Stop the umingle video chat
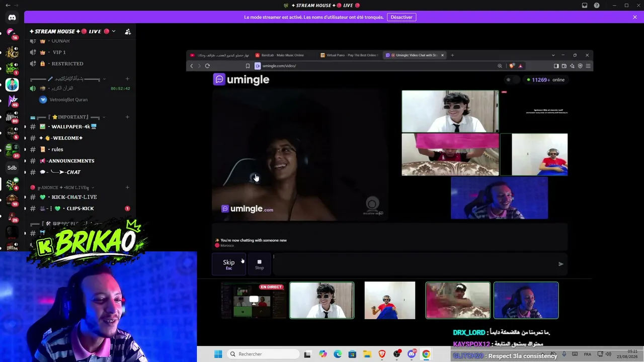 click(x=259, y=264)
